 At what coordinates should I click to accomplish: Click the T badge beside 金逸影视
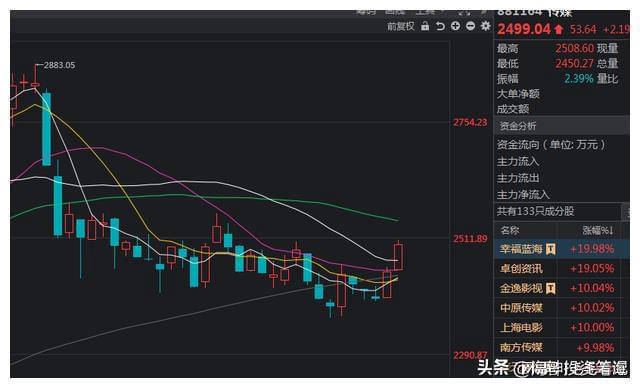pyautogui.click(x=551, y=288)
